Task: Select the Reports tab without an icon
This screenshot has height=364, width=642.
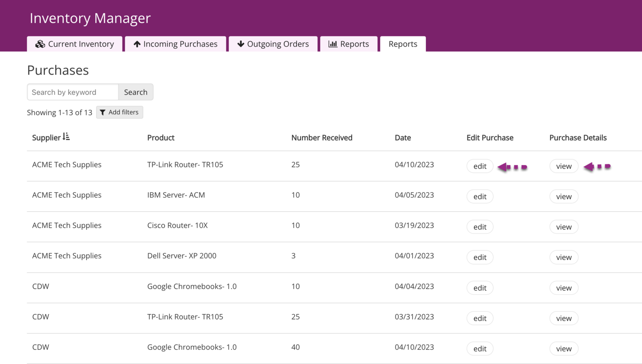Action: (403, 44)
